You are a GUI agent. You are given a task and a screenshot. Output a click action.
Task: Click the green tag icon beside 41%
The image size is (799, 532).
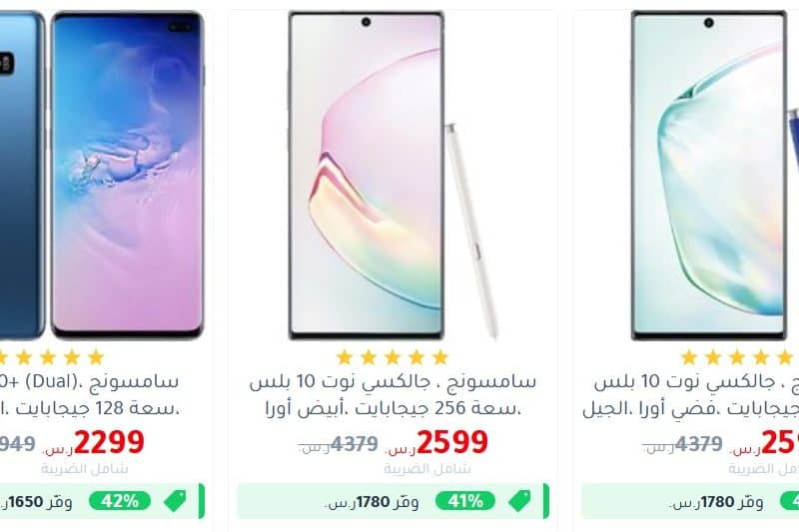coord(519,501)
